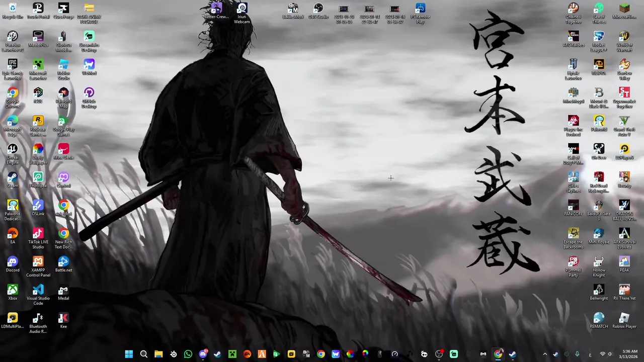Select the Grand Theft Auto V shortcut
644x362 pixels.
click(x=624, y=126)
